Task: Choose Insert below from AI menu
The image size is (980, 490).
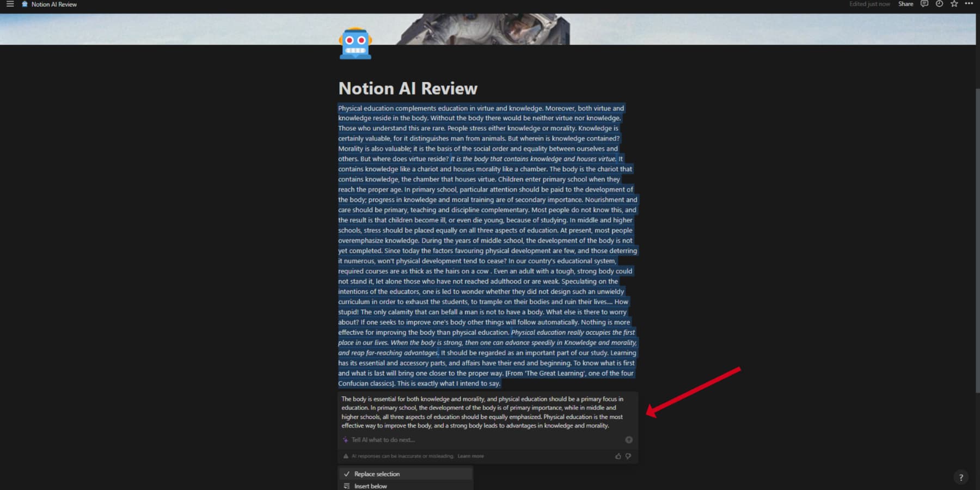Action: tap(370, 486)
